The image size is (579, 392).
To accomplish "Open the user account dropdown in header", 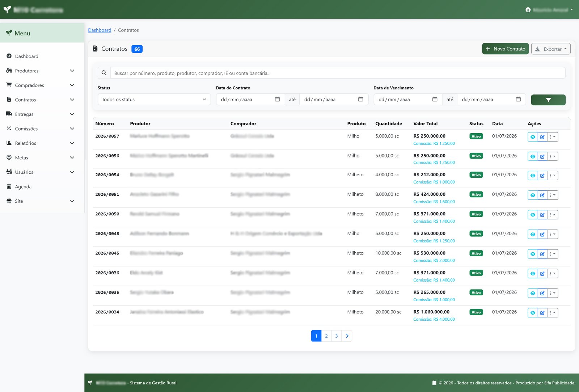I will click(549, 10).
